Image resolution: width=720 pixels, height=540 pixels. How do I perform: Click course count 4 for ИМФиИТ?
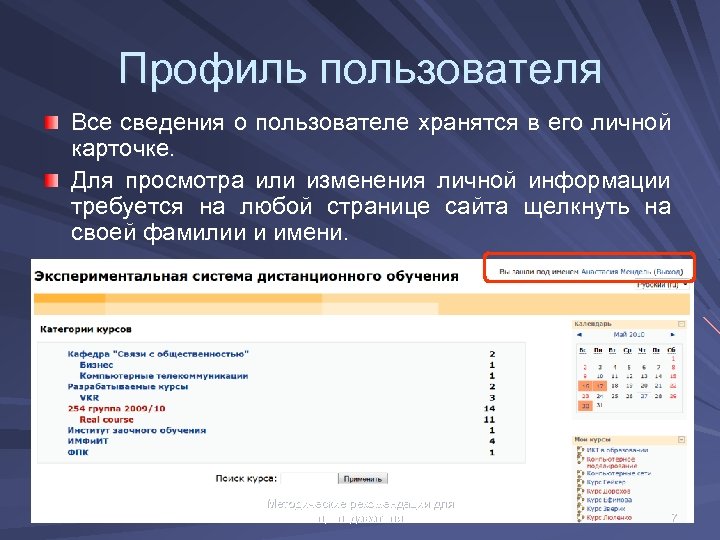point(492,441)
